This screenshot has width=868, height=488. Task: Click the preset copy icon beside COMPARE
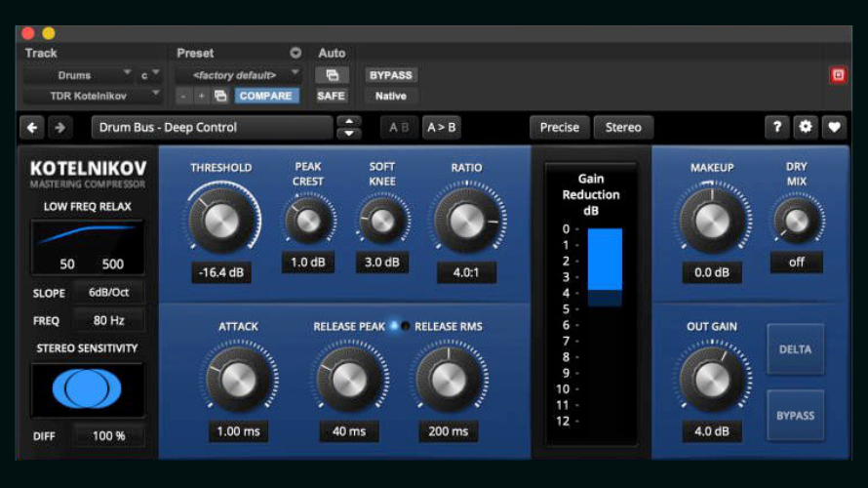tap(220, 96)
